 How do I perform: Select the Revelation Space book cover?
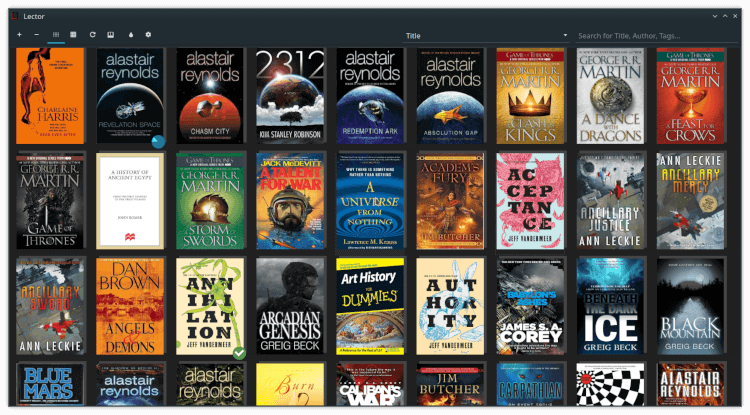pos(130,96)
